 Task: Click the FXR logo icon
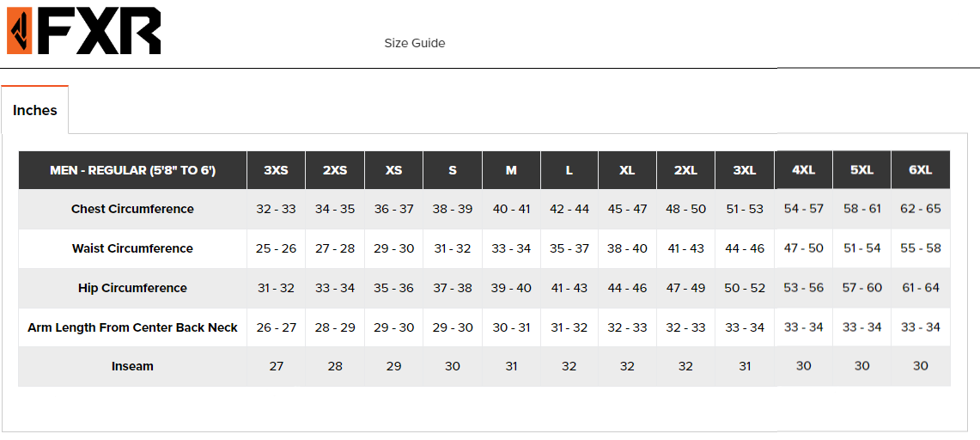click(x=83, y=31)
